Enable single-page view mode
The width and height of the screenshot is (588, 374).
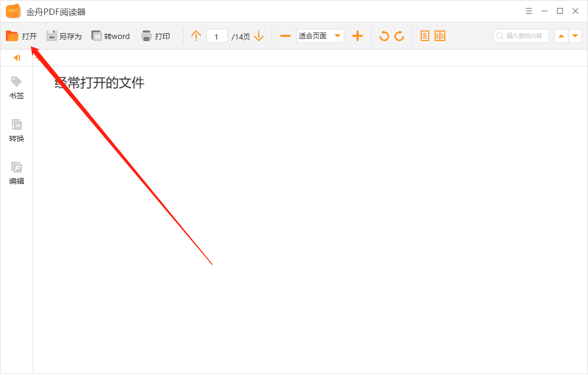coord(424,36)
